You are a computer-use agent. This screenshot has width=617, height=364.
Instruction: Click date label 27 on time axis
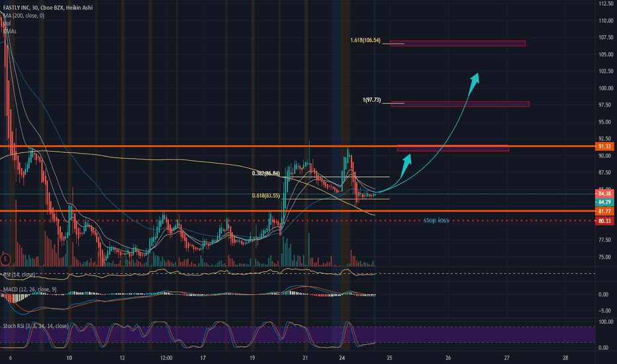click(507, 358)
